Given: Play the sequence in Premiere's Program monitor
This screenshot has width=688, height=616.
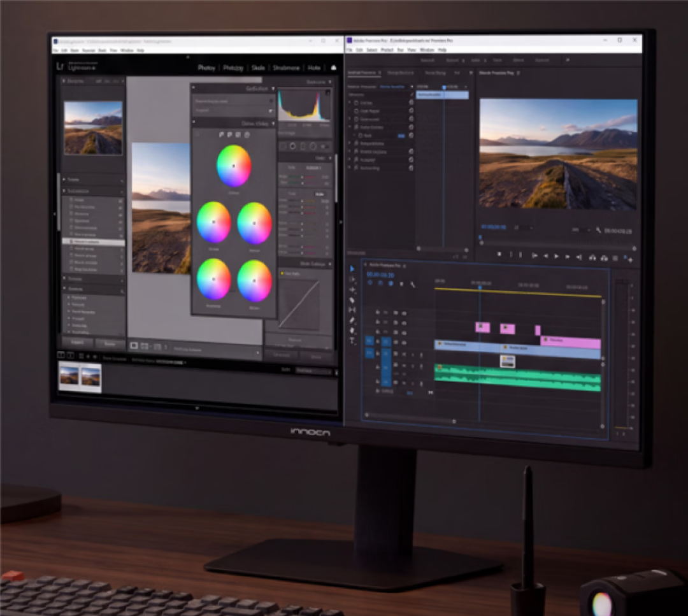Looking at the screenshot, I should point(556,256).
